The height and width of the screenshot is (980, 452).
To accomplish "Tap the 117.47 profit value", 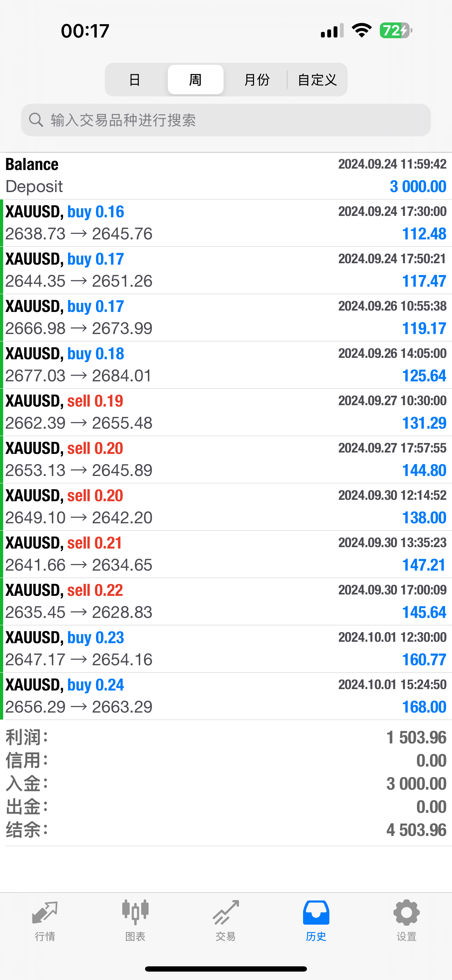I will click(x=424, y=281).
